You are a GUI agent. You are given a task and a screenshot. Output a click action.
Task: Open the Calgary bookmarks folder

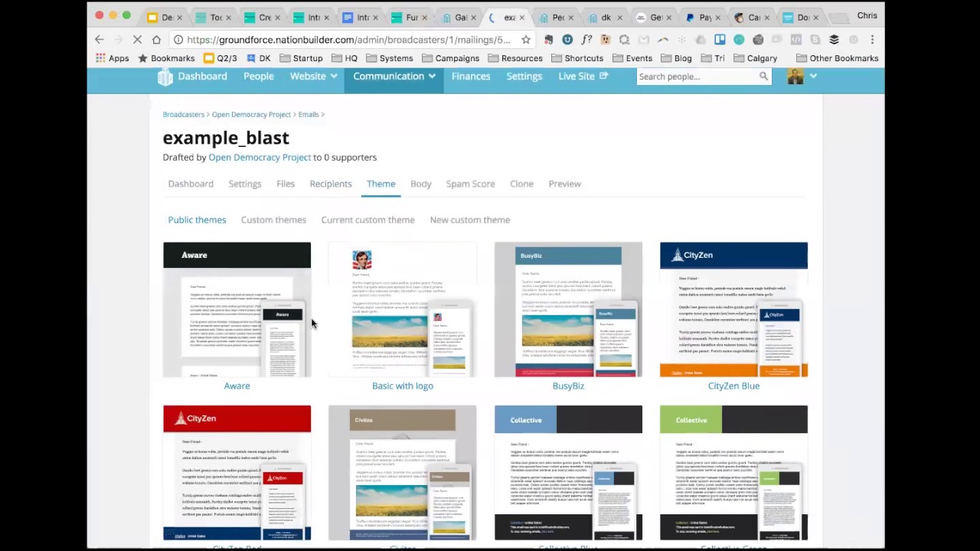(x=755, y=58)
